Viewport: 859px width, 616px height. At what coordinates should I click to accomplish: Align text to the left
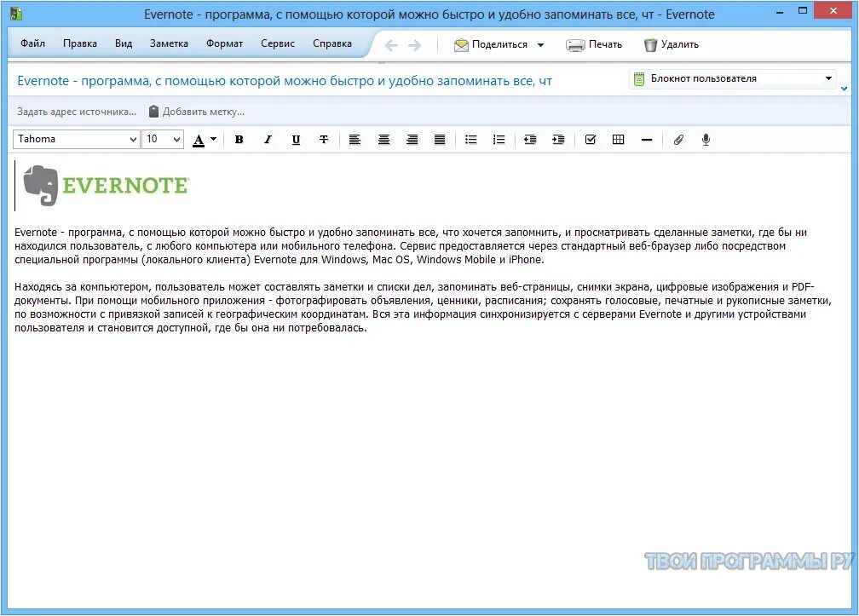click(355, 140)
